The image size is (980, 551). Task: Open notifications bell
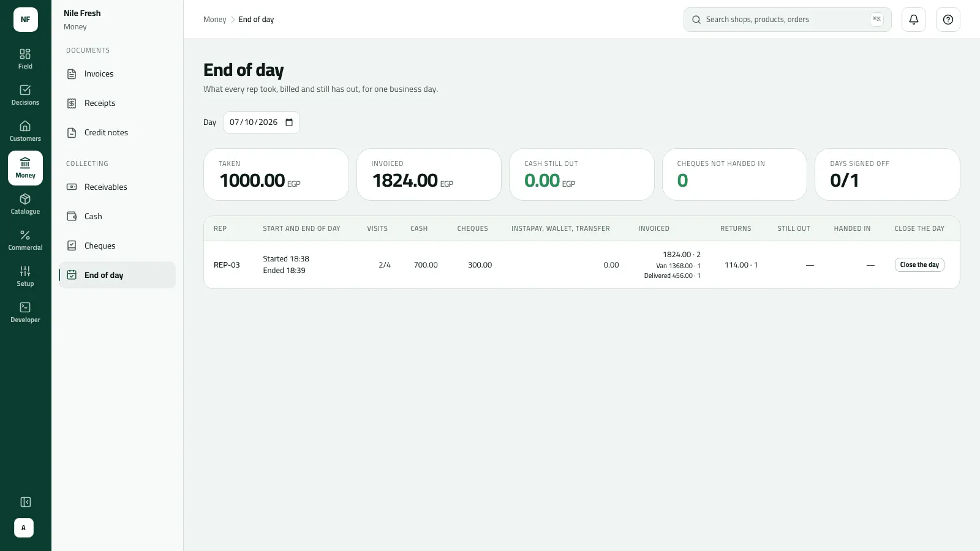(914, 20)
